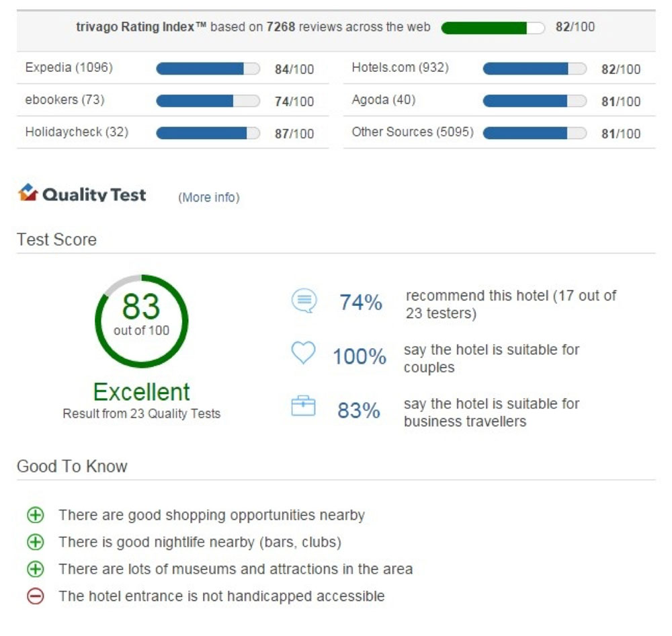Click the 83 score circle gauge
The image size is (672, 636).
pyautogui.click(x=141, y=321)
